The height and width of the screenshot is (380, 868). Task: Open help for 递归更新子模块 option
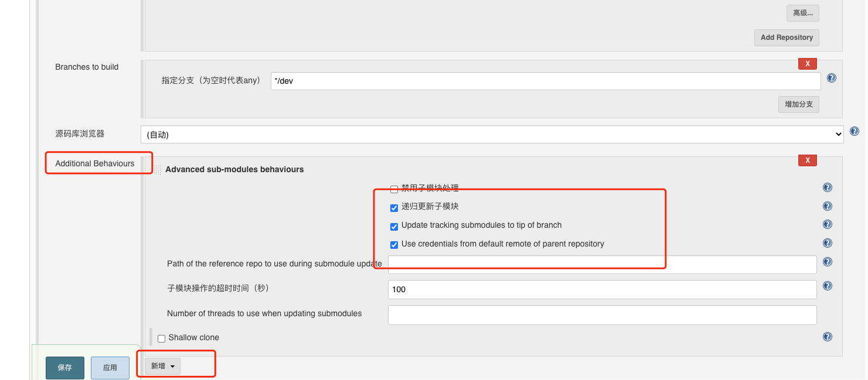(x=828, y=206)
